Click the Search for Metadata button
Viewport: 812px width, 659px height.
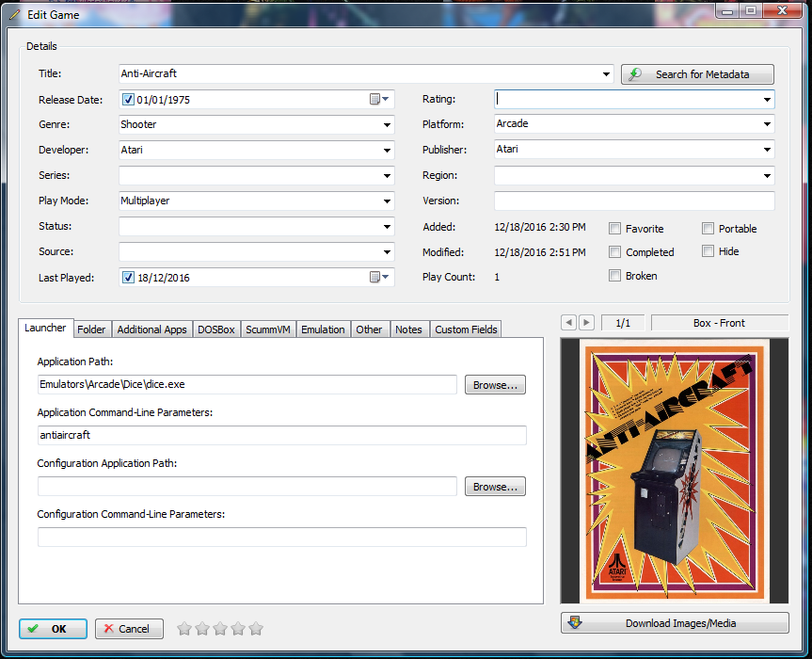697,74
